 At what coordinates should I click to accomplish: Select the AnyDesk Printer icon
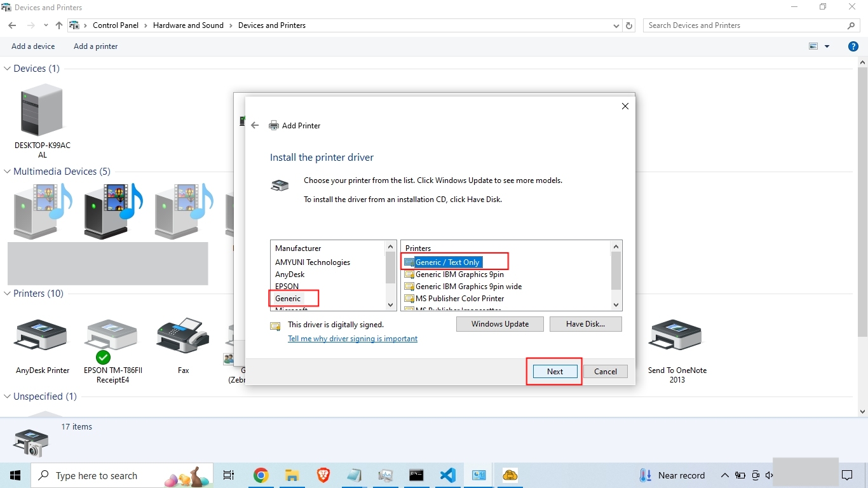pos(43,346)
